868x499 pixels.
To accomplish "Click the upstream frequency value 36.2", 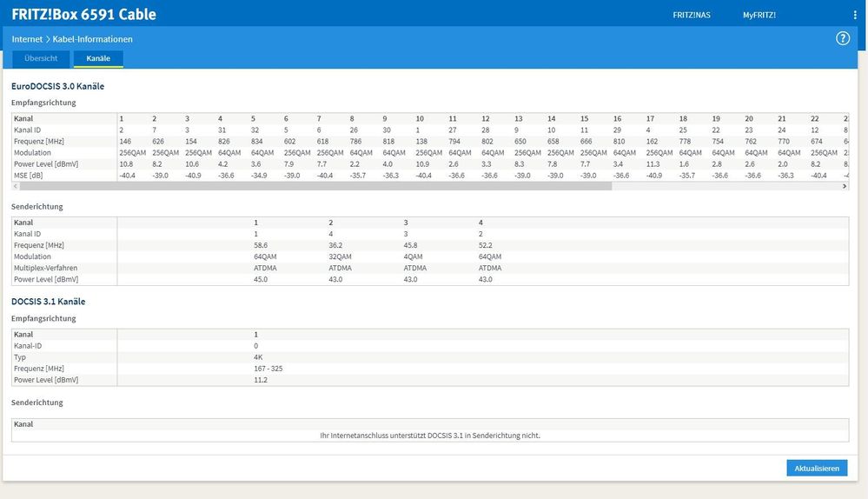I will pos(335,245).
